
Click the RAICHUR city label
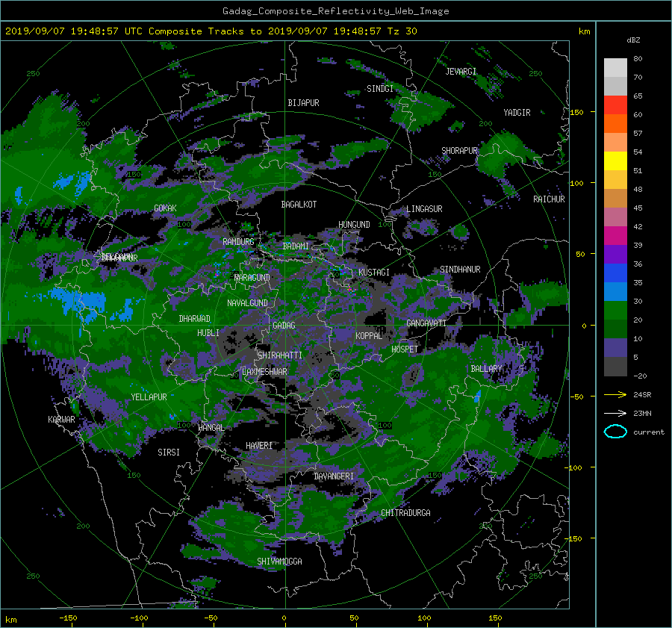pos(549,199)
